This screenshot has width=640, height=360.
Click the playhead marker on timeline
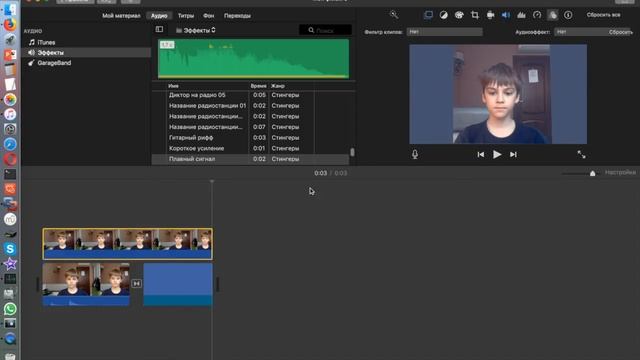212,181
